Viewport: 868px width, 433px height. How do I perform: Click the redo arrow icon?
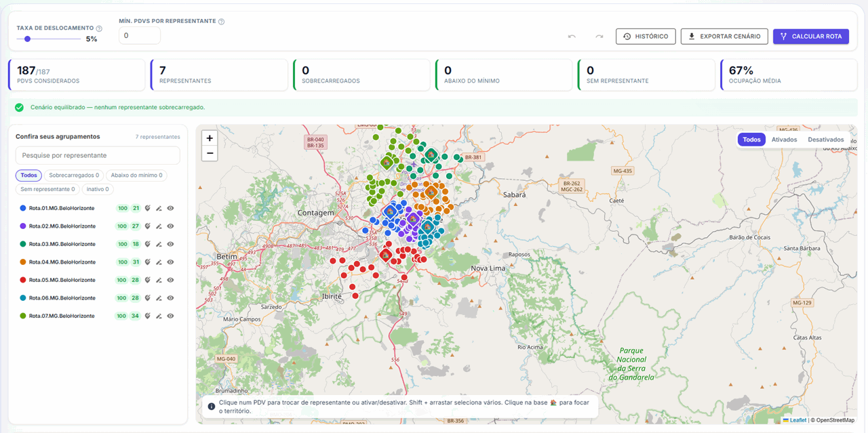[599, 37]
